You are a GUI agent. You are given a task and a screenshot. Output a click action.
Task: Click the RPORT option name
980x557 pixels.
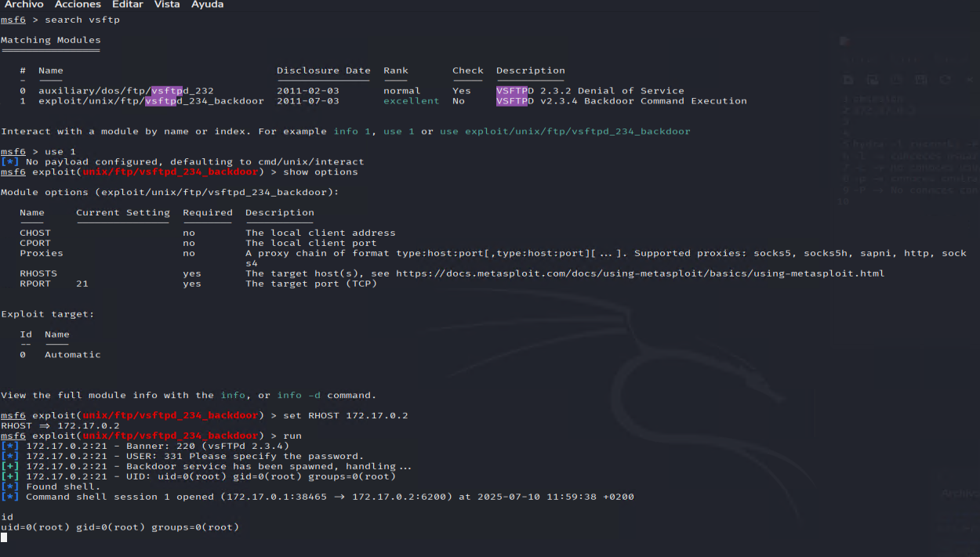[x=35, y=284]
